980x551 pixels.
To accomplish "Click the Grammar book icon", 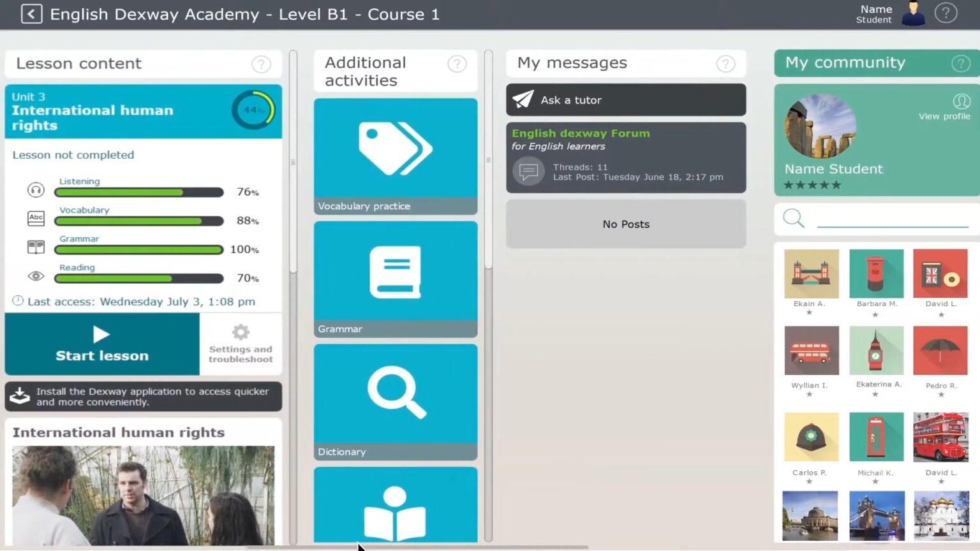I will [x=36, y=247].
